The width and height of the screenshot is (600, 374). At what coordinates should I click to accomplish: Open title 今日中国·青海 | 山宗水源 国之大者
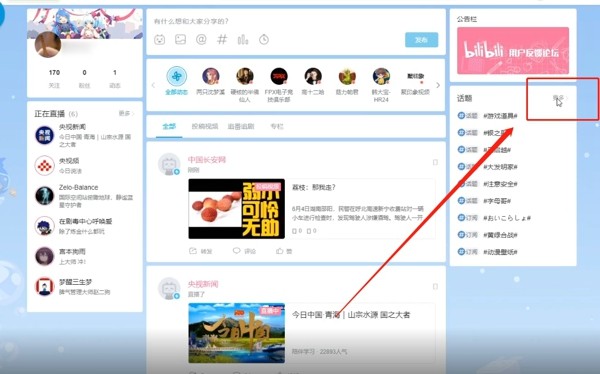351,315
